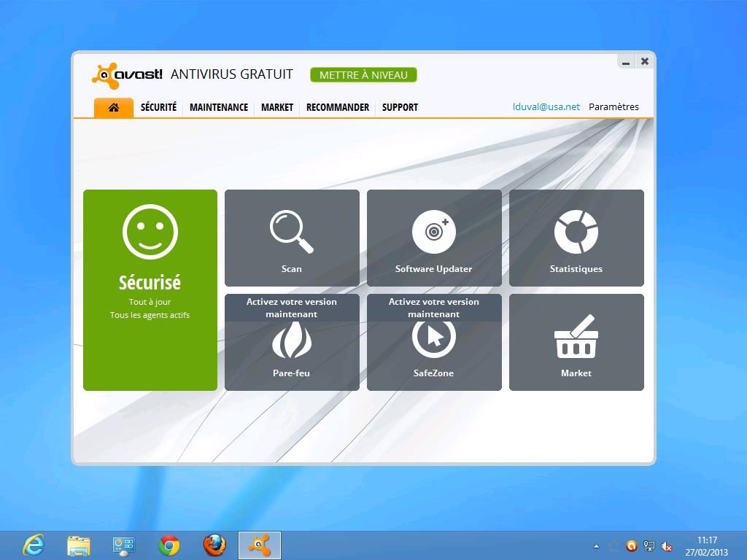747x560 pixels.
Task: Click the avast system tray icon
Action: 632,546
